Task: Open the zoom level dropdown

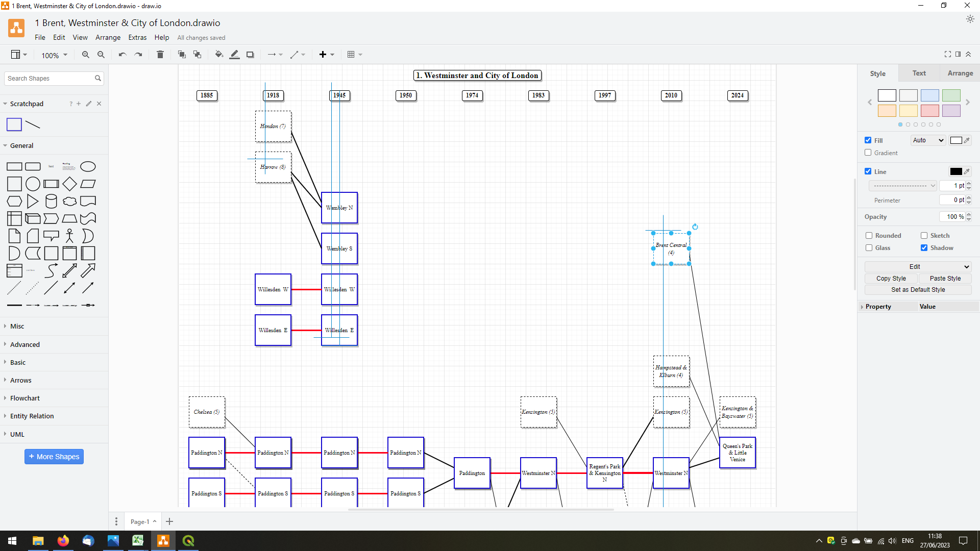Action: click(x=54, y=55)
